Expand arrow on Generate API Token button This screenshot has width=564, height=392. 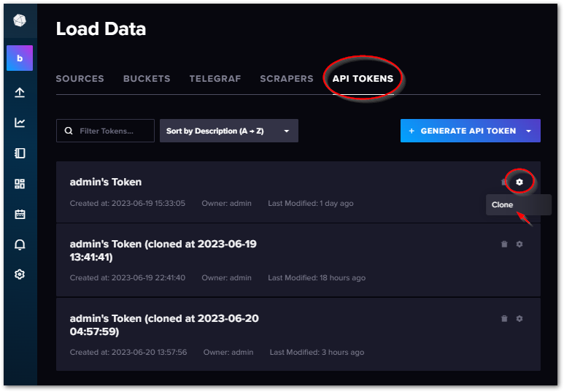pyautogui.click(x=529, y=131)
